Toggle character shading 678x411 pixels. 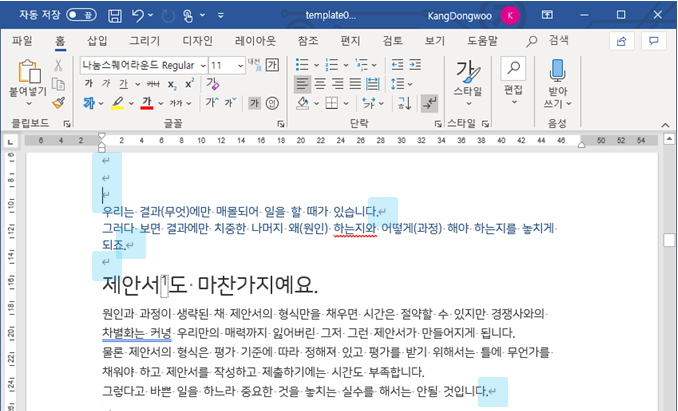pyautogui.click(x=254, y=103)
